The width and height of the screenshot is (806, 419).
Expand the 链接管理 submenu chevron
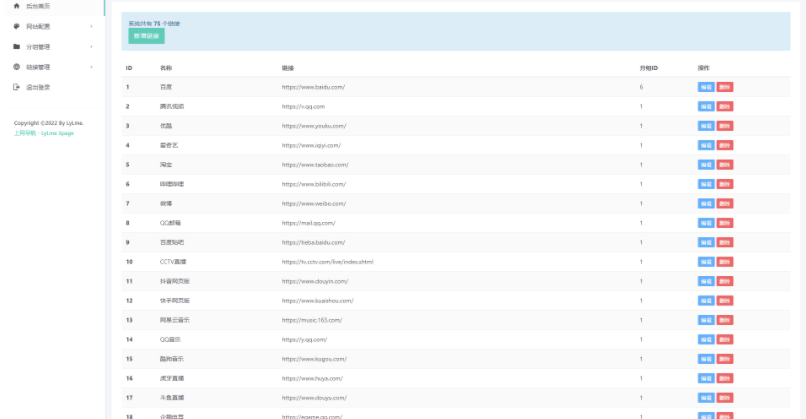click(91, 67)
